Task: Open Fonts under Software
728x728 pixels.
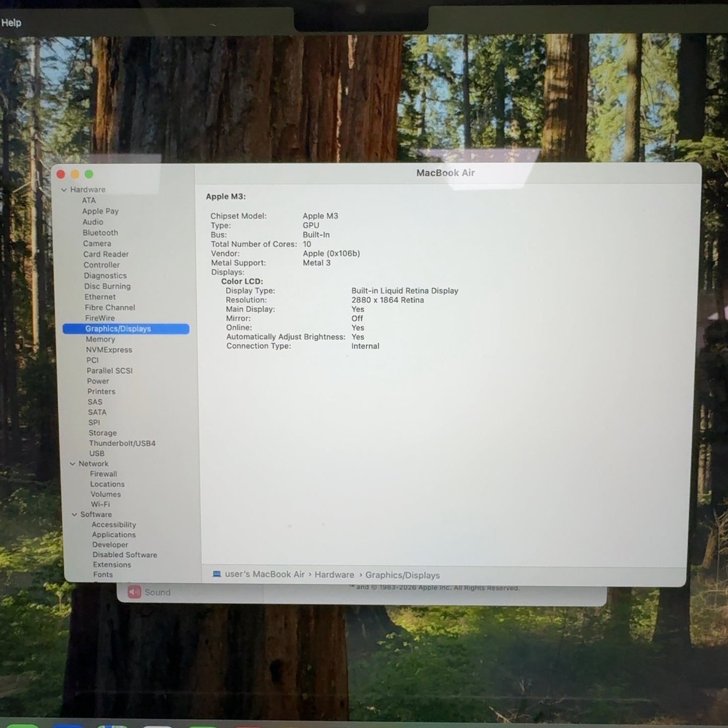Action: [x=103, y=574]
